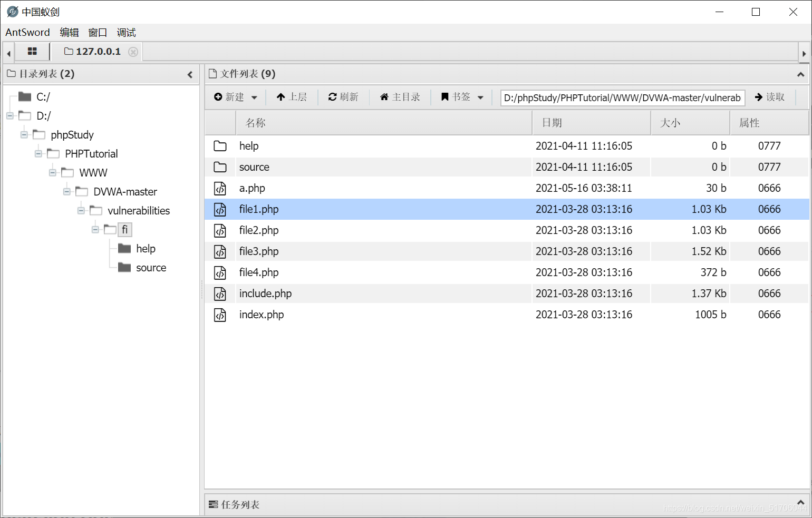Click the include.php file icon
Viewport: 812px width, 518px height.
click(x=220, y=294)
